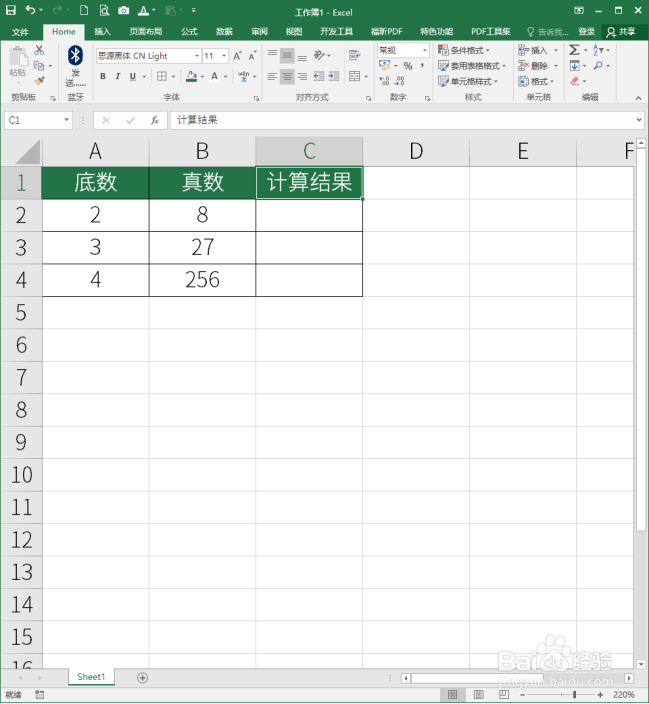
Task: Decrease indent icon
Action: (x=319, y=76)
